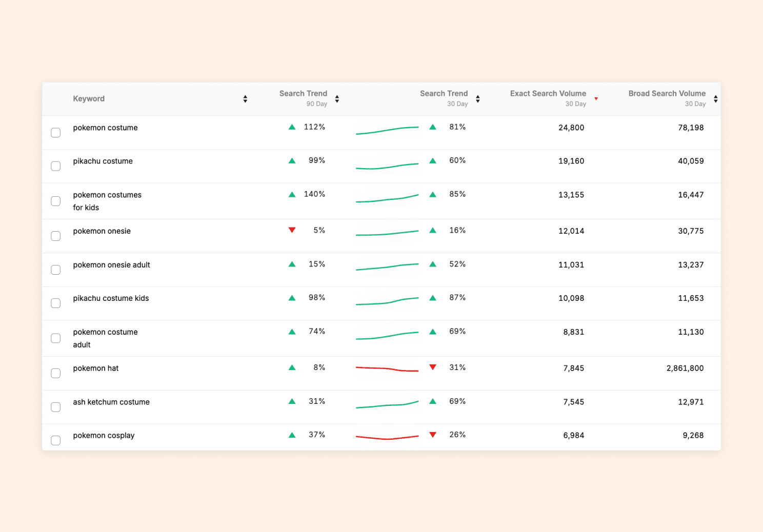
Task: Click the 87% 30-day trend value
Action: (457, 298)
